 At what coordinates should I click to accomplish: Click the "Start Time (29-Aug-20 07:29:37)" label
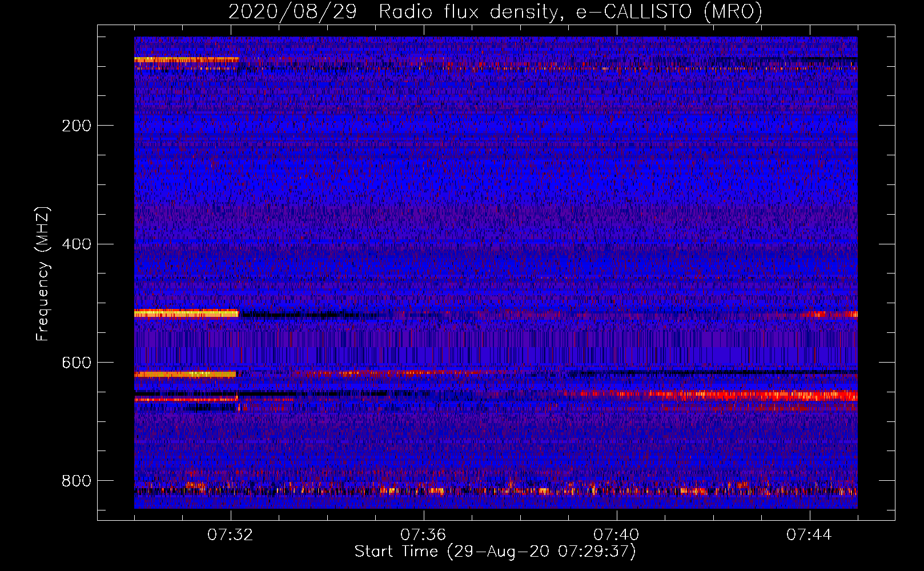[495, 552]
